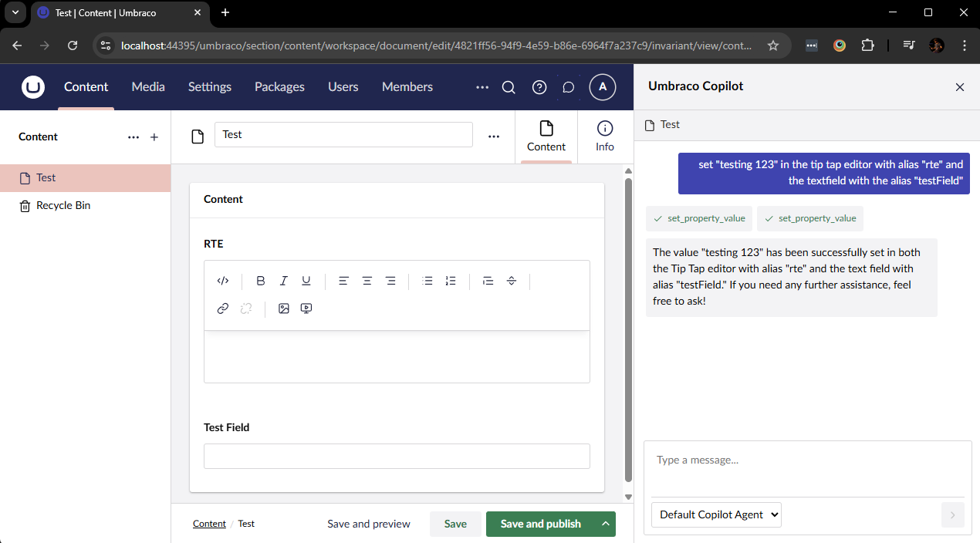980x543 pixels.
Task: Click the embed video icon in RTE toolbar
Action: [x=306, y=309]
